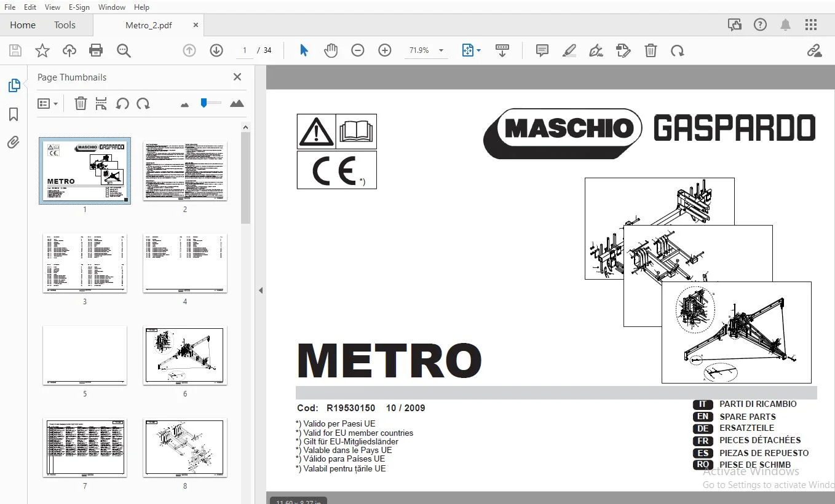Open the thumbnails panel options menu
Screen dimensions: 835x504
tap(47, 104)
